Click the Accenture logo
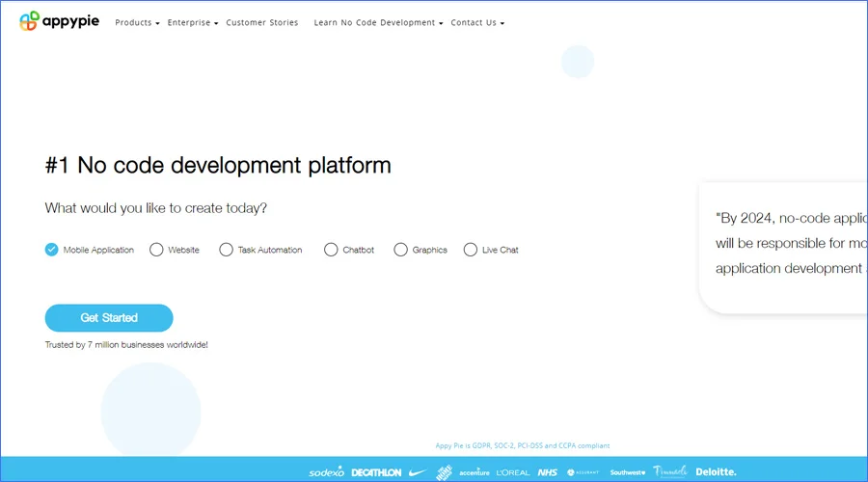The width and height of the screenshot is (868, 482). coord(475,472)
